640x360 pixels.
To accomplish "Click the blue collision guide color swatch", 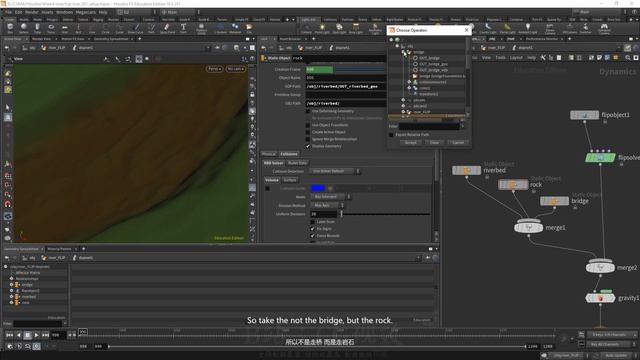I will point(318,188).
